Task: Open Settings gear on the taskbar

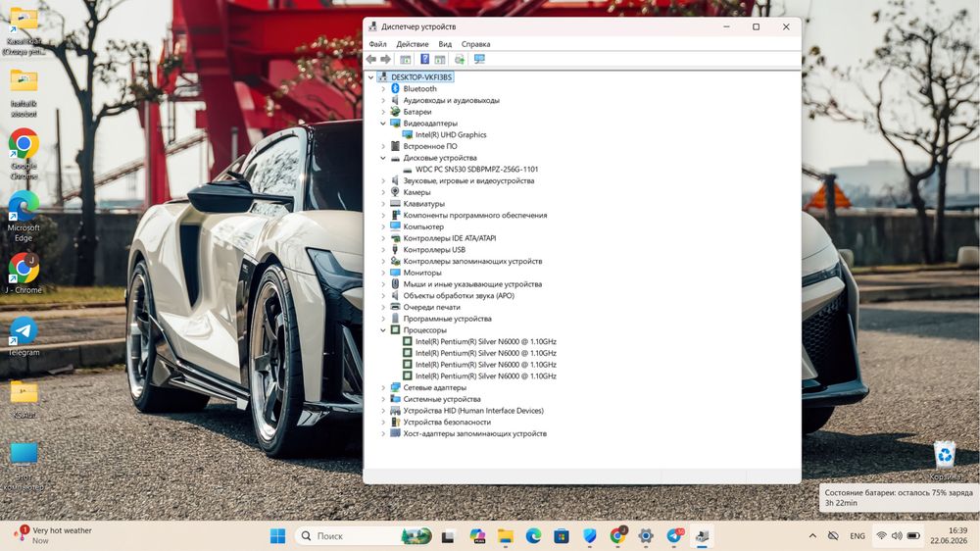Action: [646, 536]
